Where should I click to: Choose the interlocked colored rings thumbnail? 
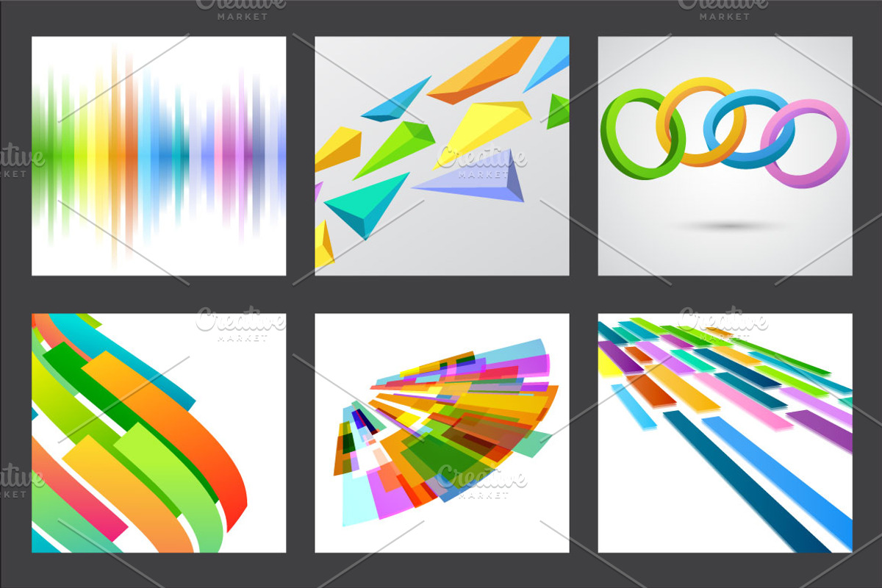coord(725,156)
